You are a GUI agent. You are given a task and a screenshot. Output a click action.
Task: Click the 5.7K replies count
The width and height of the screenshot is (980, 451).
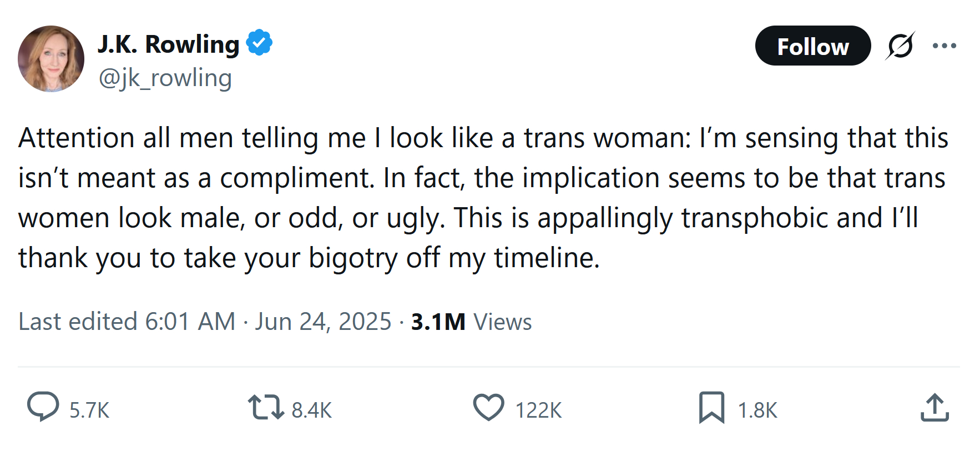(x=89, y=410)
